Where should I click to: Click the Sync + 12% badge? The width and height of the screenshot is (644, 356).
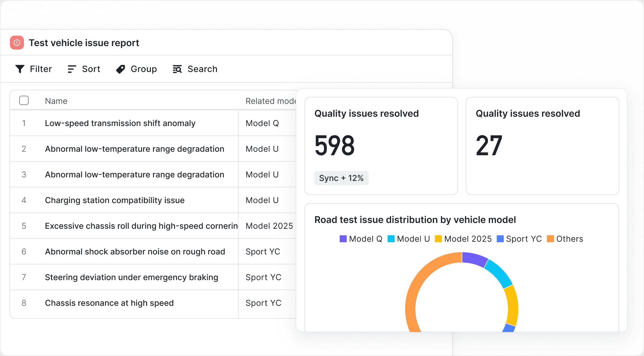tap(341, 178)
